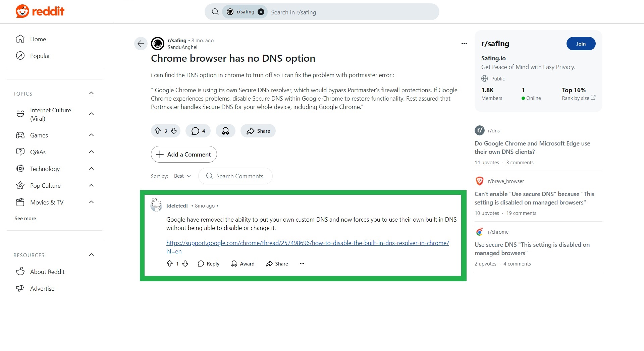The height and width of the screenshot is (351, 644).
Task: Open r/brave_browser community link
Action: (x=506, y=181)
